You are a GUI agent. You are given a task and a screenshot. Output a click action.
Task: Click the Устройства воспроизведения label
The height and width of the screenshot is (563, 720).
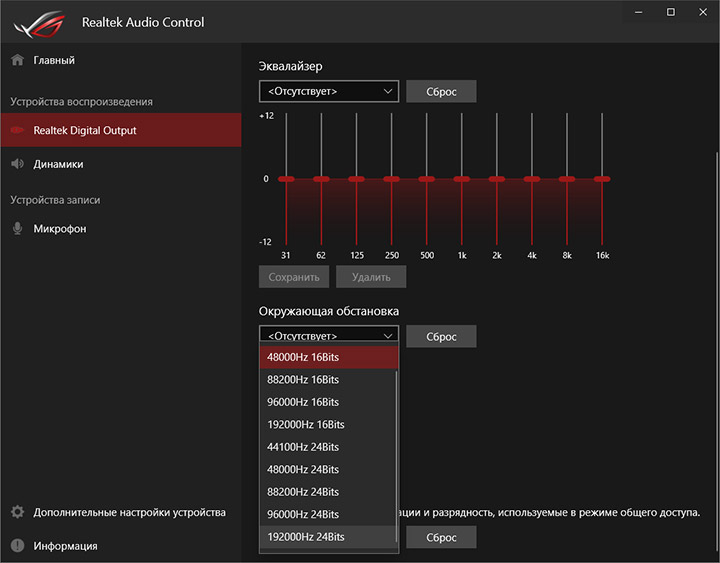[81, 101]
